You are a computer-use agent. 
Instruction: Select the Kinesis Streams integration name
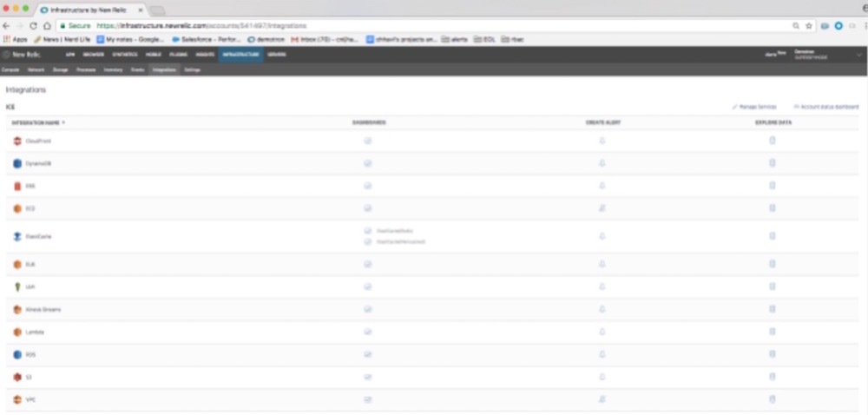pos(43,309)
